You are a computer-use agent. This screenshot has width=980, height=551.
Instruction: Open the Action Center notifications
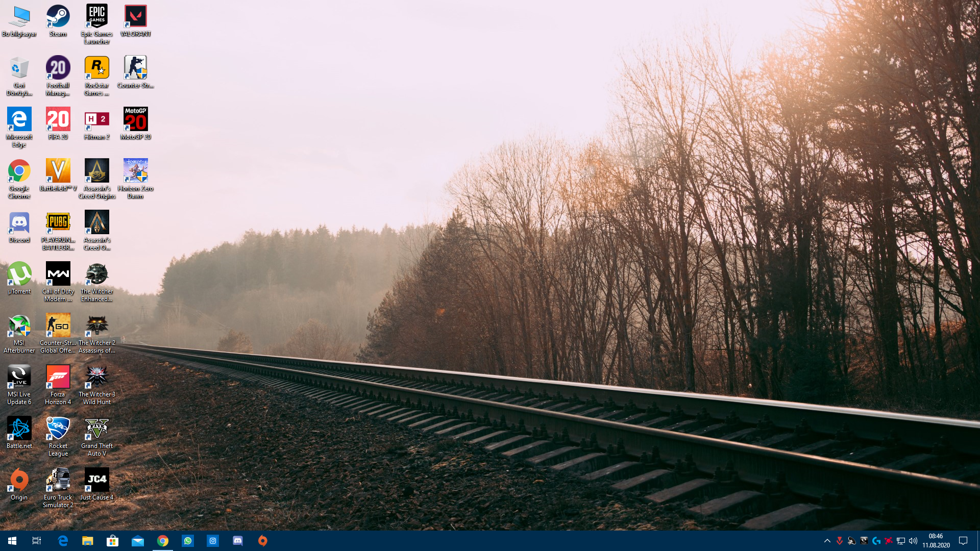coord(963,541)
